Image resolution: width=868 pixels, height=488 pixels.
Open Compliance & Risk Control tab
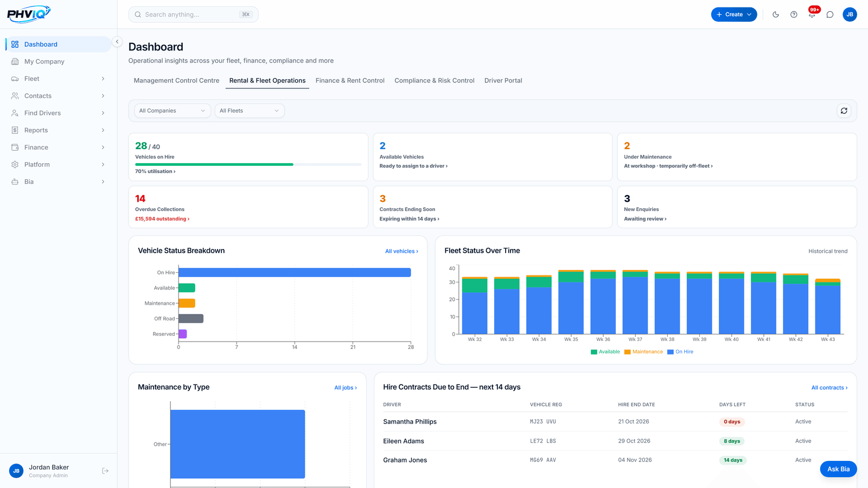(x=435, y=81)
